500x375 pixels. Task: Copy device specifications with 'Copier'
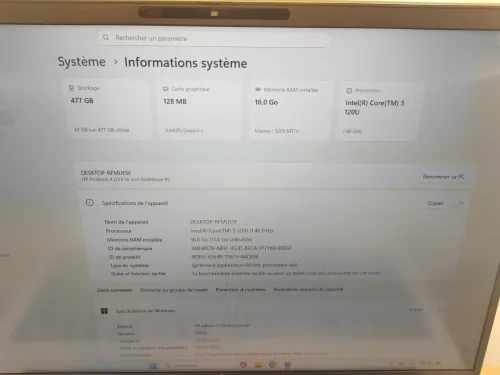tap(435, 203)
